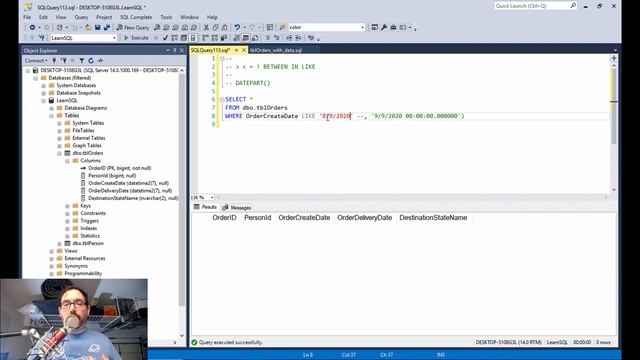
Task: Open the SQL Complete menu
Action: point(136,17)
